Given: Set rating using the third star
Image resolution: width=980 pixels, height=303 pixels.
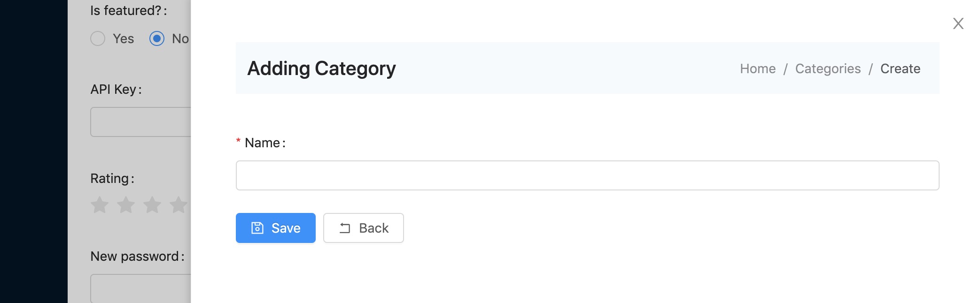Looking at the screenshot, I should pos(152,205).
